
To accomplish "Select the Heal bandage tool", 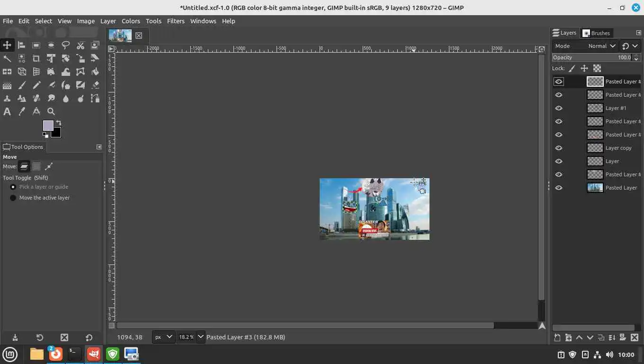I will (x=36, y=98).
